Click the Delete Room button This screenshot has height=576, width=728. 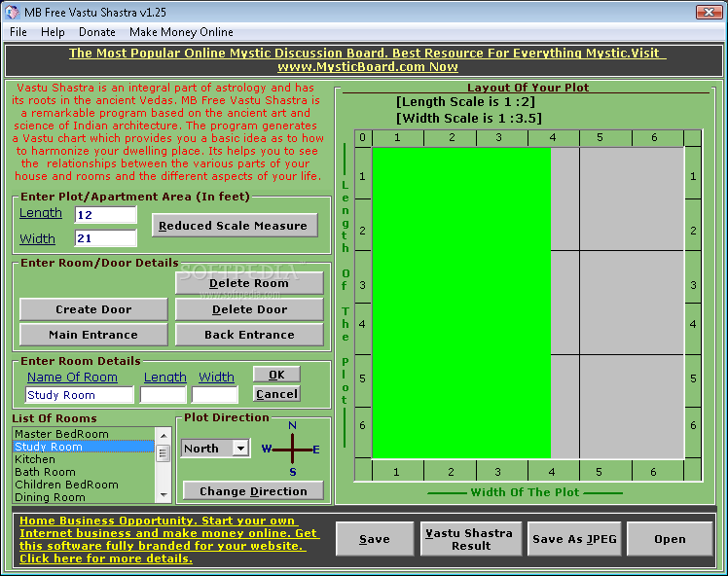click(249, 283)
